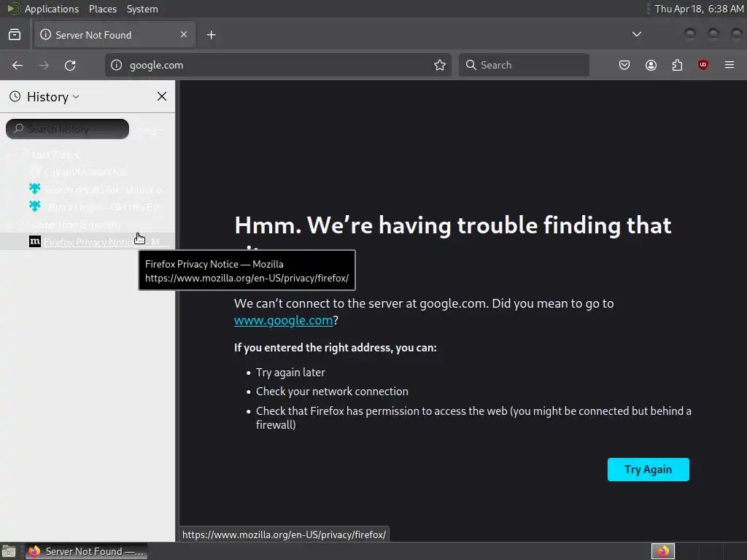Expand the Older than 6 months folder arrow

pyautogui.click(x=9, y=225)
